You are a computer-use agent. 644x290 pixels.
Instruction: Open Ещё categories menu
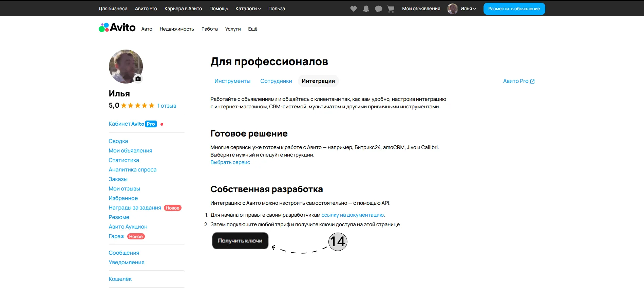pyautogui.click(x=253, y=29)
